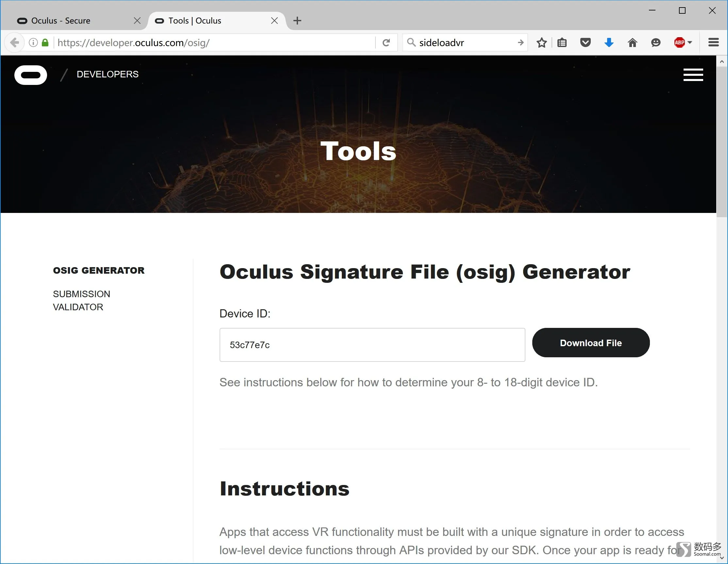Go to the home page icon

(632, 43)
